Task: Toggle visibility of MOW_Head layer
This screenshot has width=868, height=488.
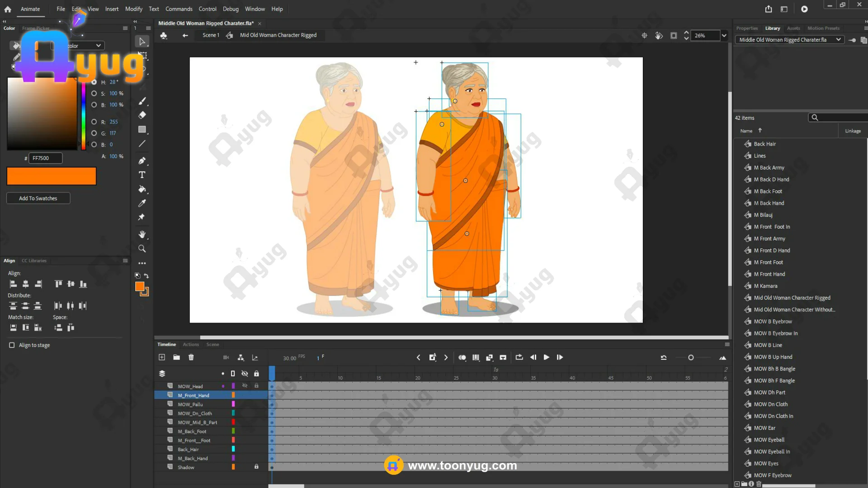Action: (245, 386)
